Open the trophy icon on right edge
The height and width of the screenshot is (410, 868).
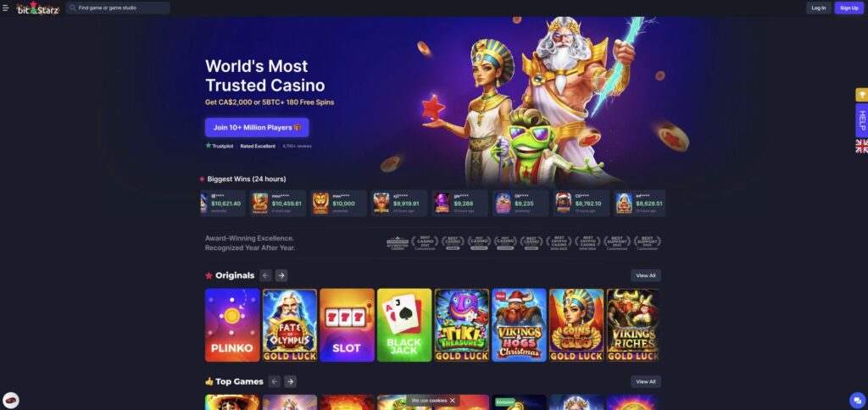pyautogui.click(x=861, y=95)
